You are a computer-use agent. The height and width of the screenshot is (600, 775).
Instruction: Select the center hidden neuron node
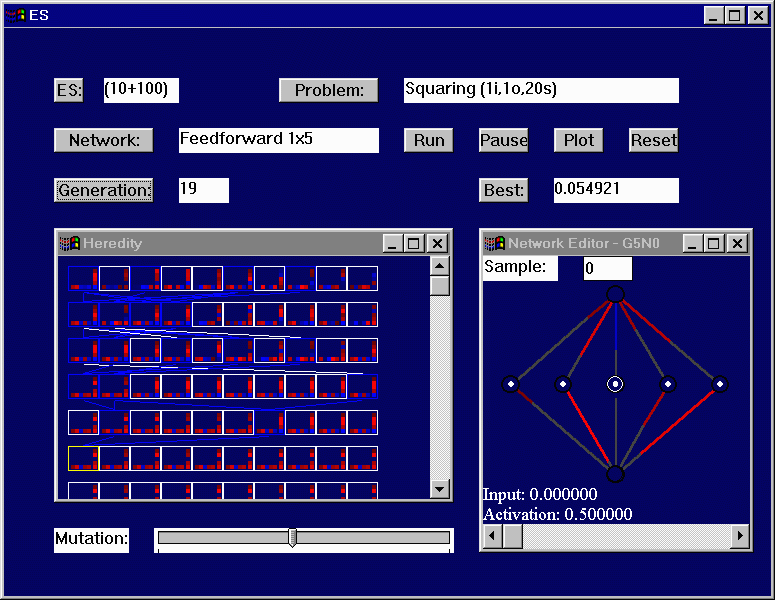point(615,384)
